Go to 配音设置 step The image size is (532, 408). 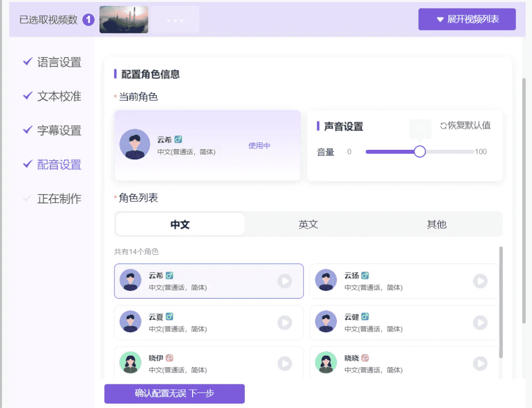[60, 165]
